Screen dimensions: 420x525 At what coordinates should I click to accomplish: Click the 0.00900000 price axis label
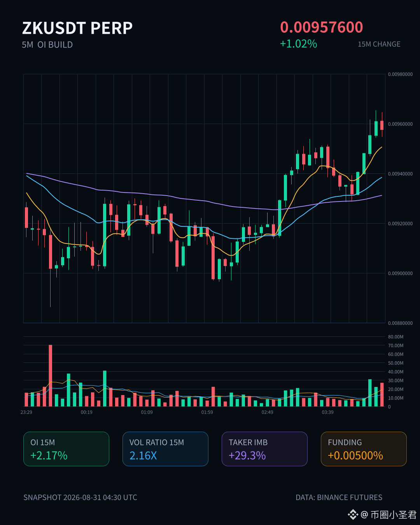click(400, 273)
